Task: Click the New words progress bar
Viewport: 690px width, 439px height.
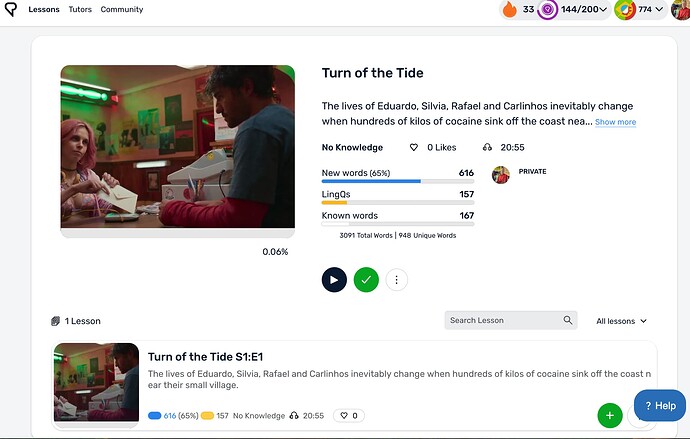Action: 398,181
